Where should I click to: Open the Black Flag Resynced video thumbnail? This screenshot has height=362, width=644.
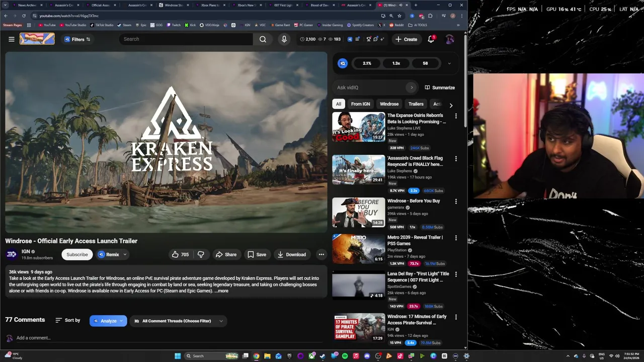pyautogui.click(x=358, y=169)
